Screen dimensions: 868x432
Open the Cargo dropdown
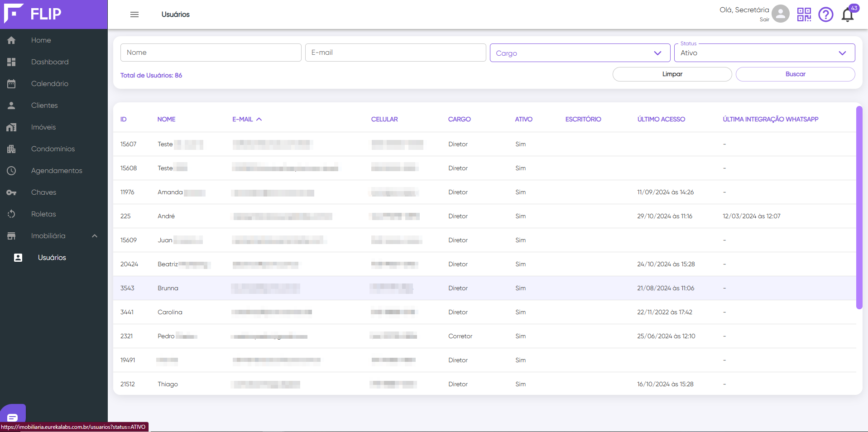pyautogui.click(x=580, y=53)
